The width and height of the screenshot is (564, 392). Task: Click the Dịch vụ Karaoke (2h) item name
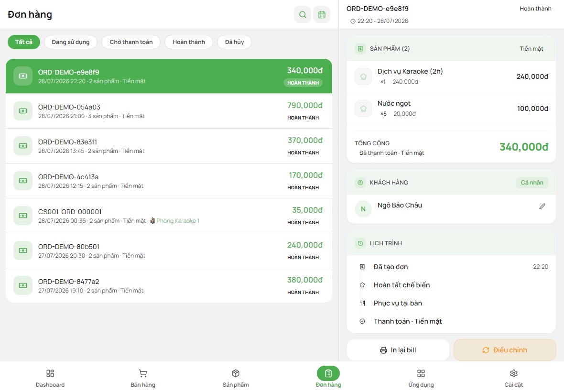tap(410, 71)
